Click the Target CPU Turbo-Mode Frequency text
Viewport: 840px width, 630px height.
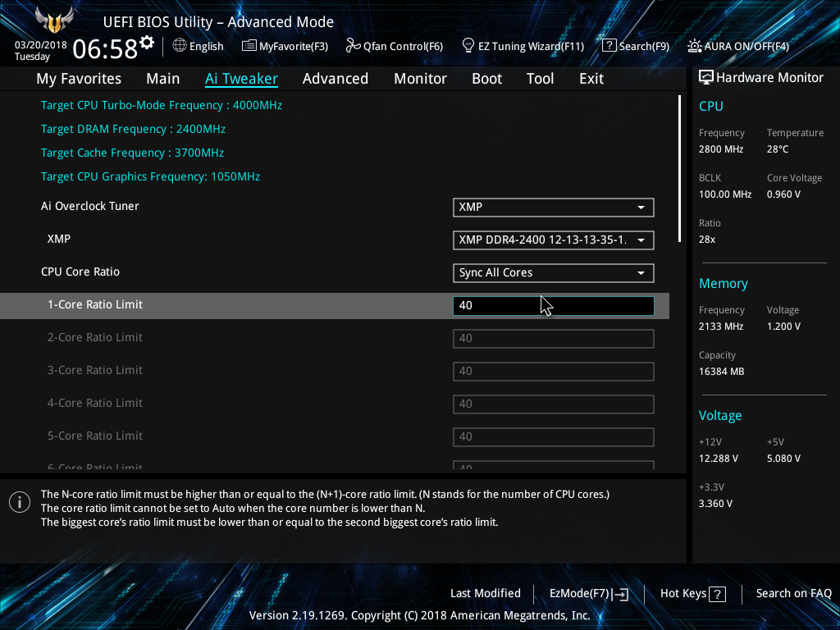(x=162, y=106)
